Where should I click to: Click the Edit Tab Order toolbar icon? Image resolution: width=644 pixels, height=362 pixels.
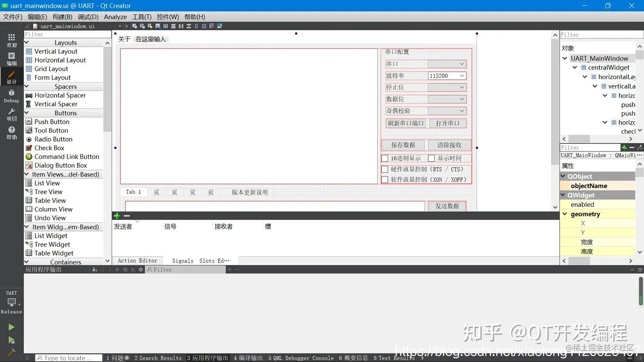[x=157, y=26]
